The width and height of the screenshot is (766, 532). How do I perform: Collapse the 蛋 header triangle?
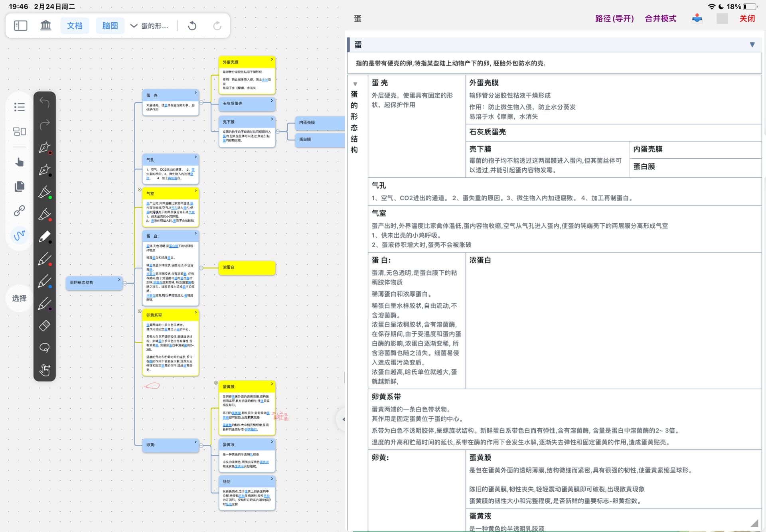[x=752, y=45]
